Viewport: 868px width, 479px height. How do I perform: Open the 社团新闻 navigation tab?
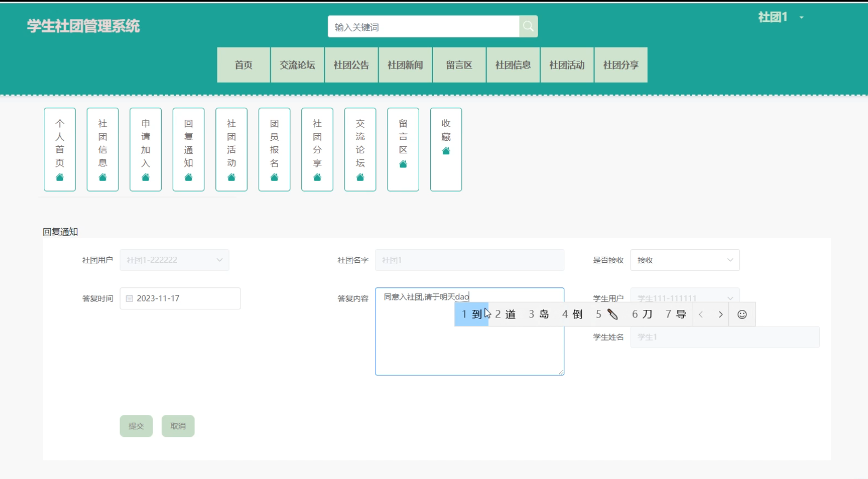tap(406, 65)
